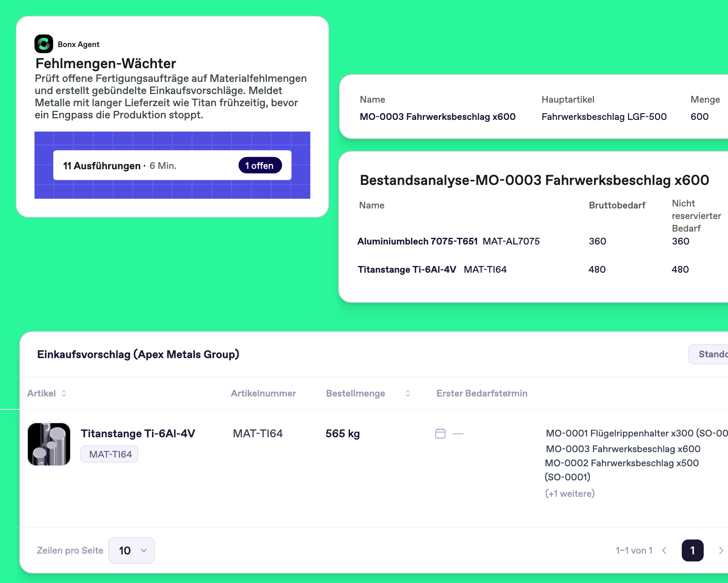Select the Aluminiumblech 7075-T651 row name
The height and width of the screenshot is (583, 728).
(417, 241)
